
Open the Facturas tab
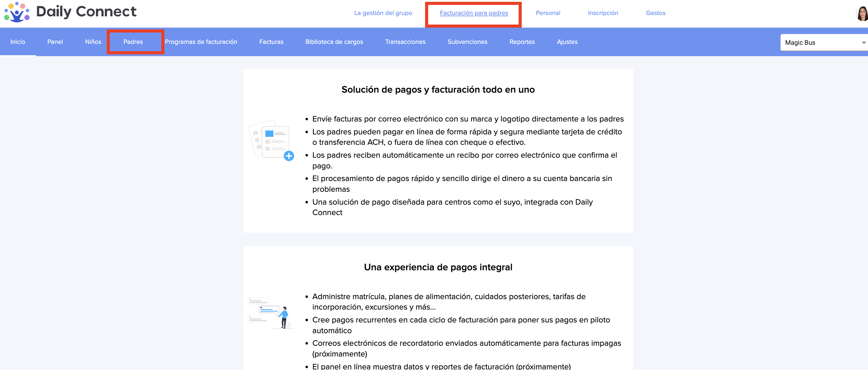(x=271, y=42)
